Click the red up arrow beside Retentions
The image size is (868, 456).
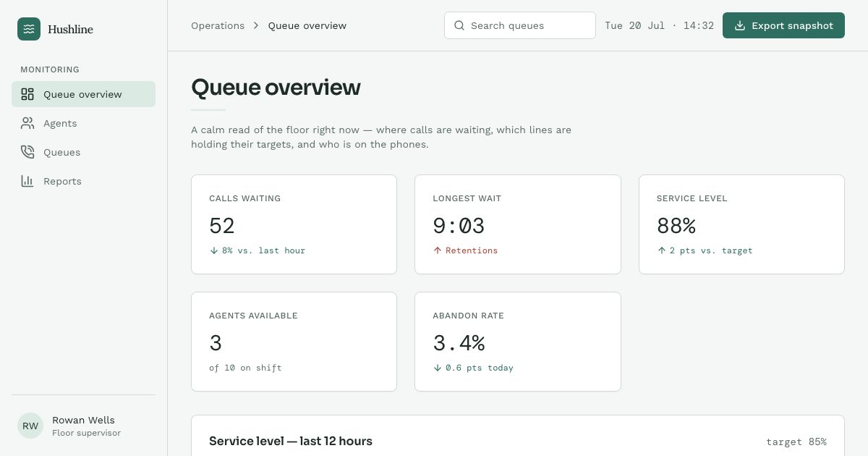point(437,250)
